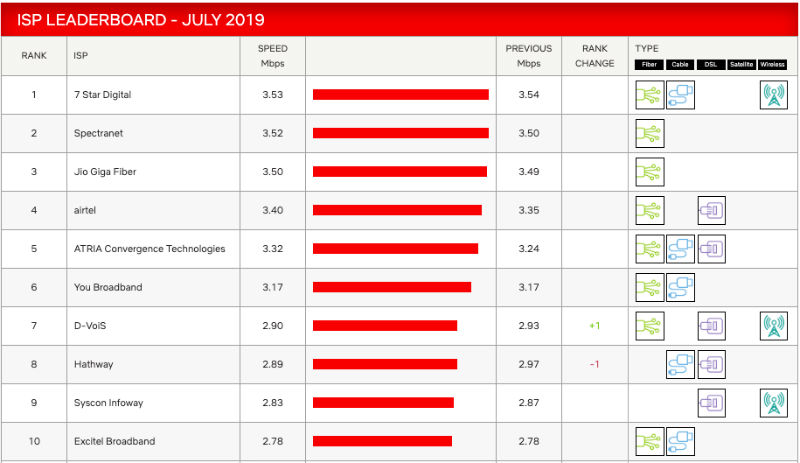The width and height of the screenshot is (800, 463).
Task: Click the DSL icon in airtel row
Action: [711, 210]
